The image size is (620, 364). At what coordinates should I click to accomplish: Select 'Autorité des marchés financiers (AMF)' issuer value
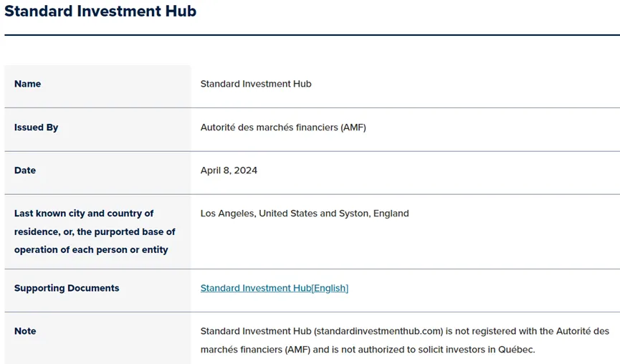click(283, 128)
